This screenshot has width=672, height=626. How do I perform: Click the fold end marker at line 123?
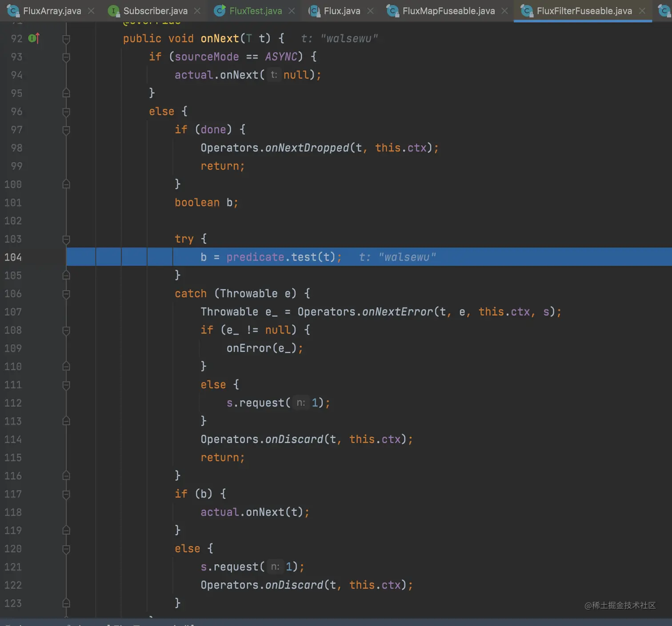click(66, 603)
